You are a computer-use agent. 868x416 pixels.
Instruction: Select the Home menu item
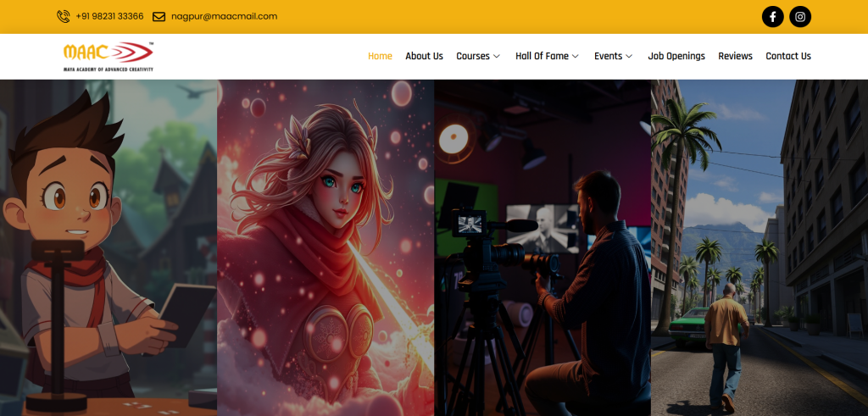[380, 56]
